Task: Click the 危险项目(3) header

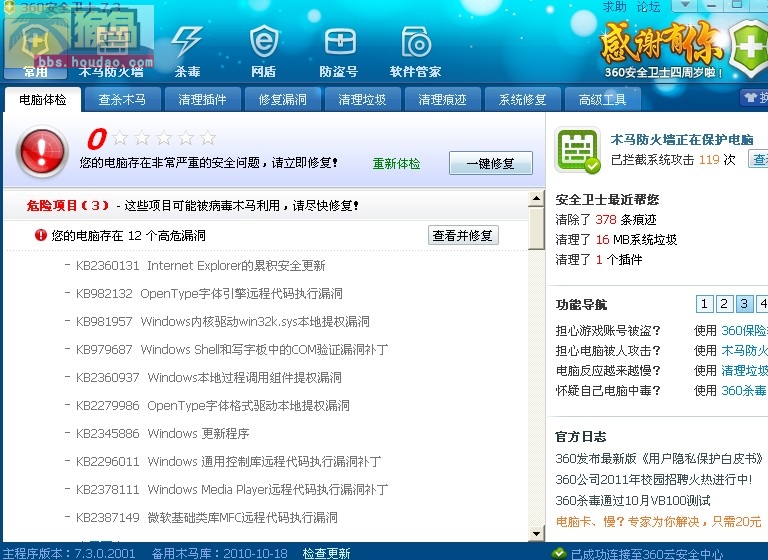Action: [x=68, y=205]
